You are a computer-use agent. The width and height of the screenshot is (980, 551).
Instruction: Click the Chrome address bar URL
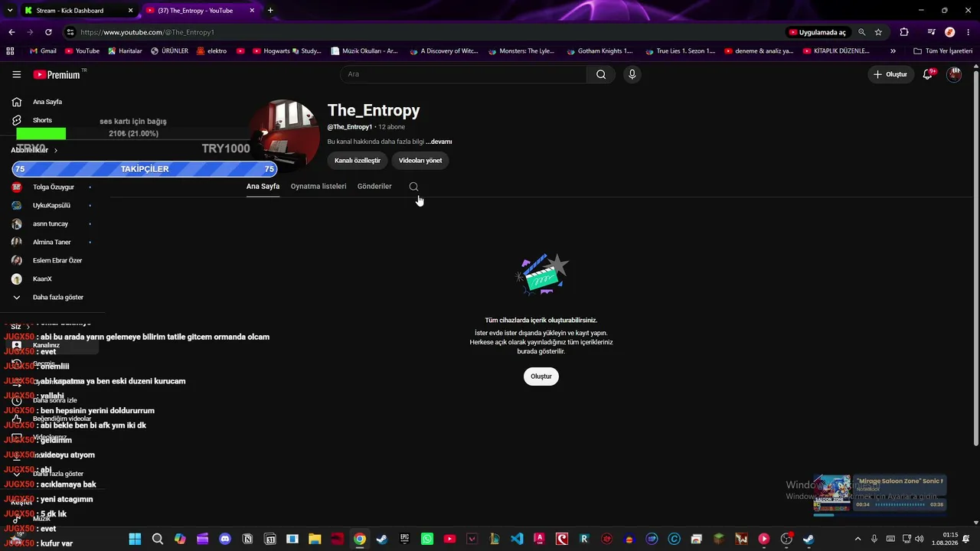click(147, 32)
